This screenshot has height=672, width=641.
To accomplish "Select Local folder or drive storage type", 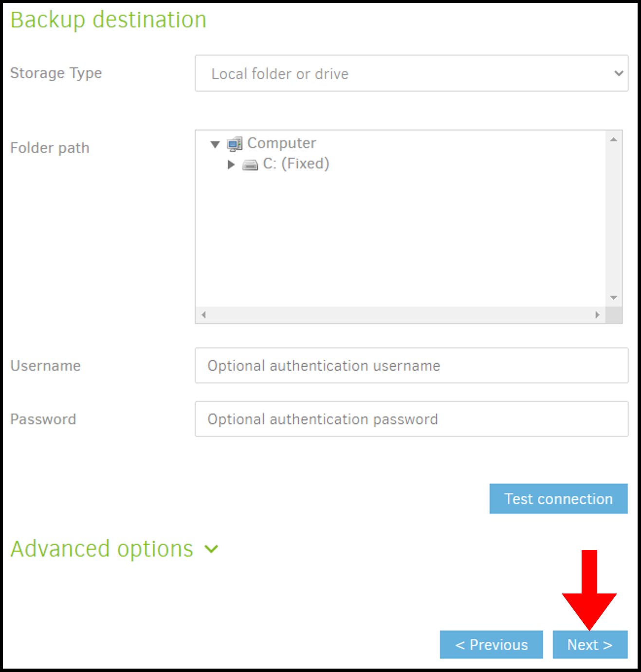I will (x=411, y=73).
